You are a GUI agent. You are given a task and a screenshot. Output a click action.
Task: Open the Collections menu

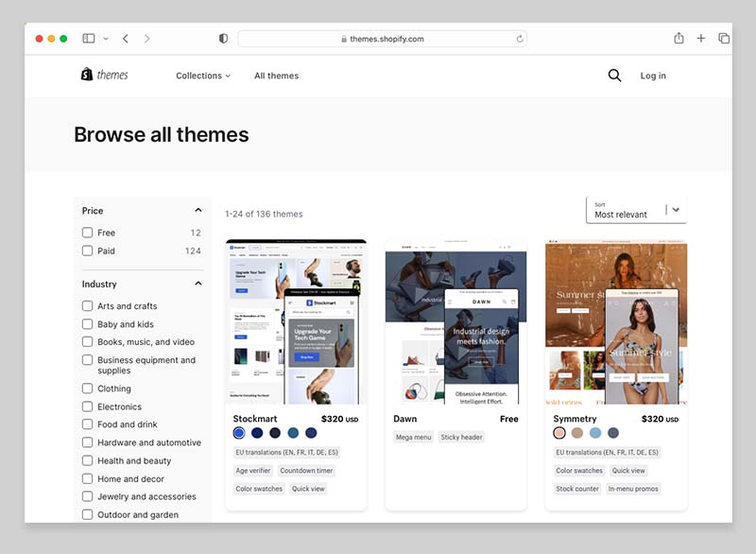click(x=203, y=76)
